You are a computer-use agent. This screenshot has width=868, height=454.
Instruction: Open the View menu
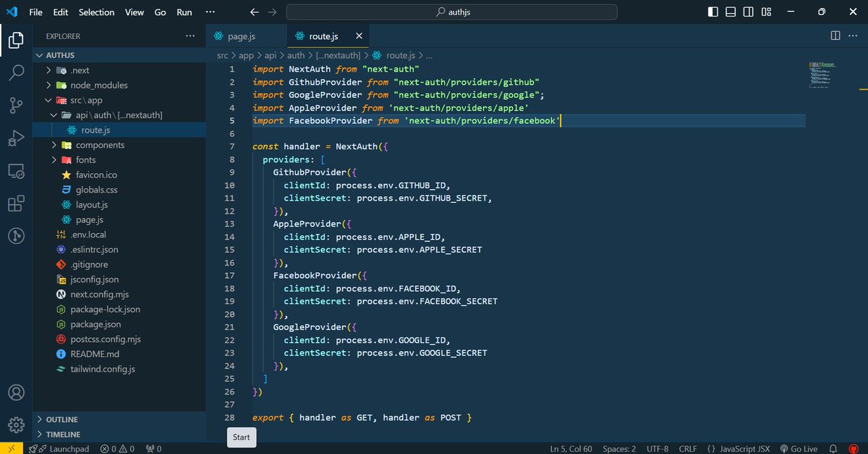tap(135, 12)
